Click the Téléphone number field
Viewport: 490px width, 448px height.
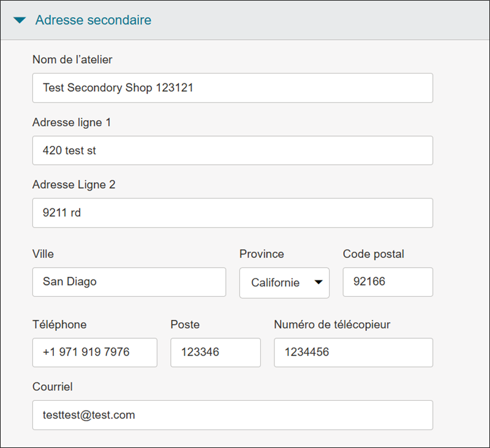point(94,352)
